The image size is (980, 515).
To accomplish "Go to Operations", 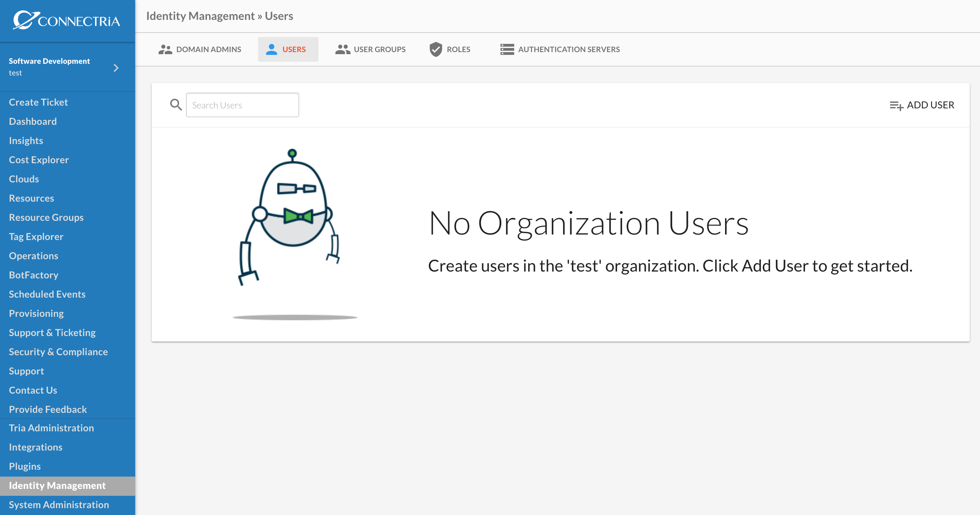I will coord(34,256).
